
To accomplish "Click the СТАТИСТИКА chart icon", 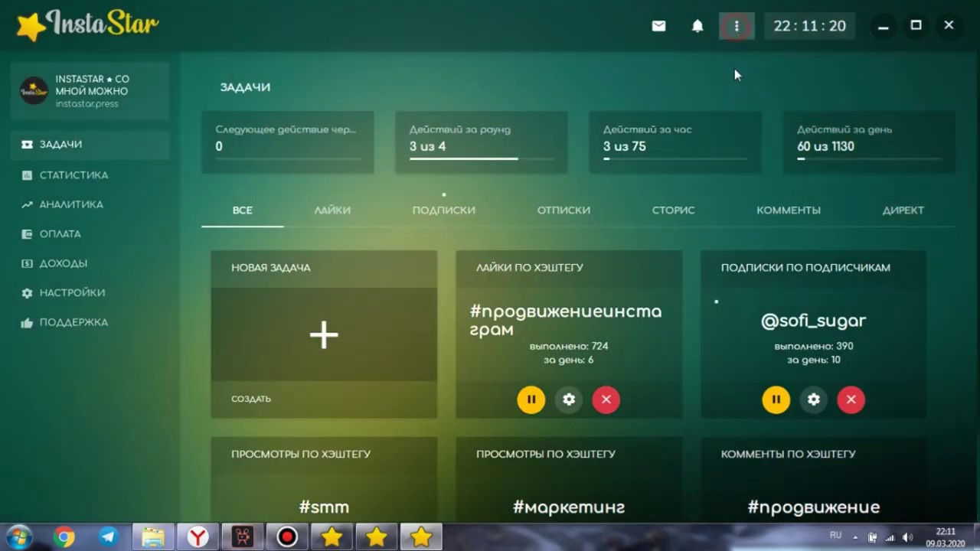I will click(x=27, y=175).
